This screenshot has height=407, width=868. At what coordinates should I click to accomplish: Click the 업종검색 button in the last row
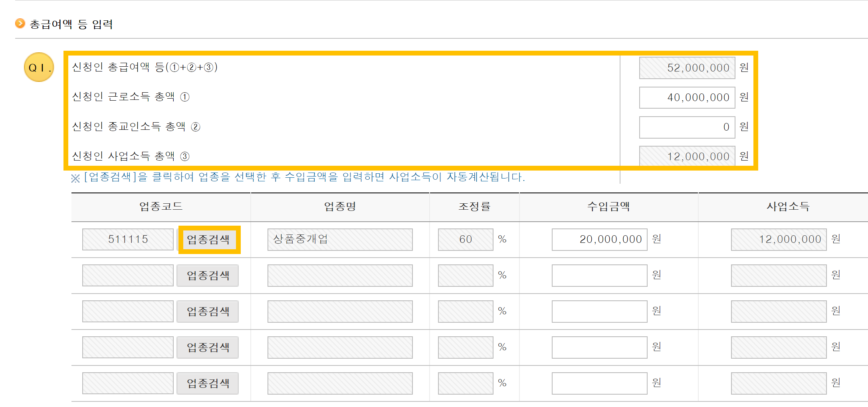tap(207, 383)
